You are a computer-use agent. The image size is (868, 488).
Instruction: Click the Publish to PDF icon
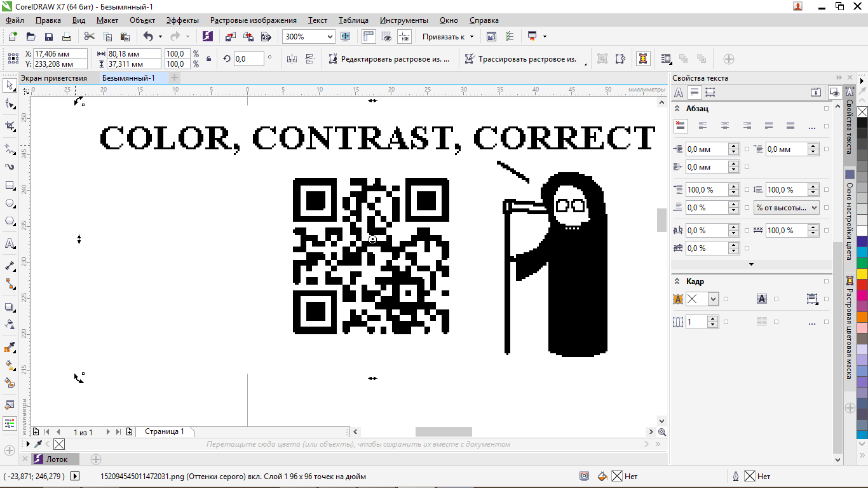click(266, 37)
